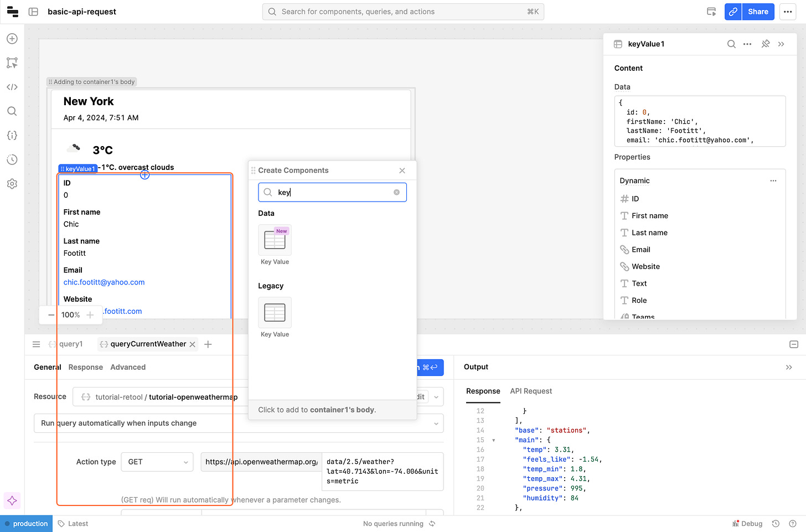Add a new query with plus
This screenshot has width=806, height=532.
[x=208, y=344]
